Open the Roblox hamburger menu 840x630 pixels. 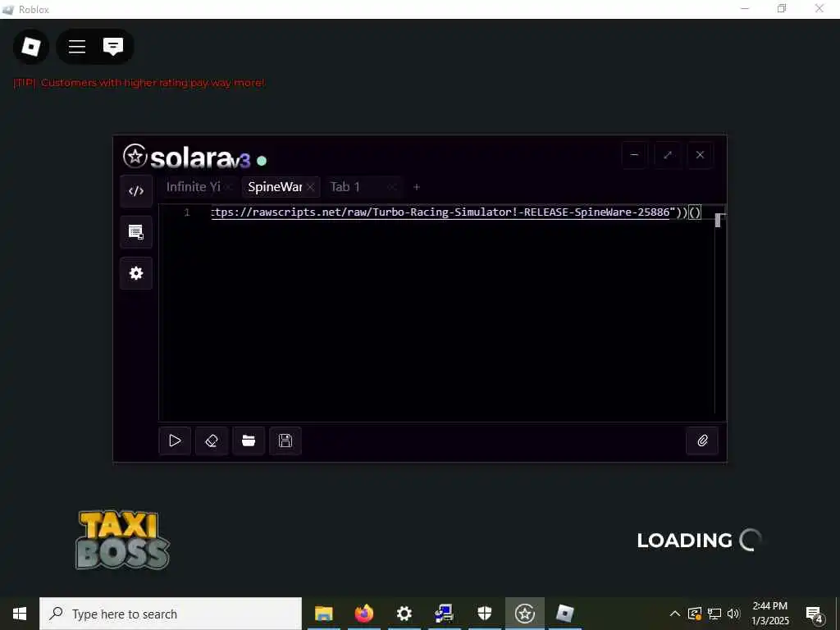[77, 47]
